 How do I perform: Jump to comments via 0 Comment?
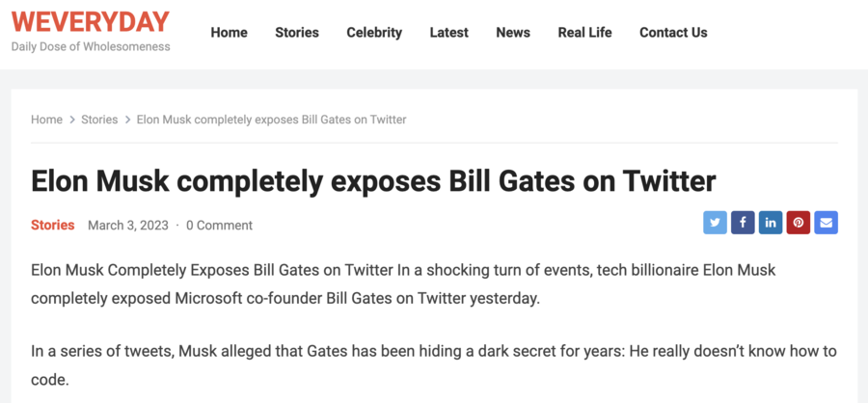coord(219,226)
